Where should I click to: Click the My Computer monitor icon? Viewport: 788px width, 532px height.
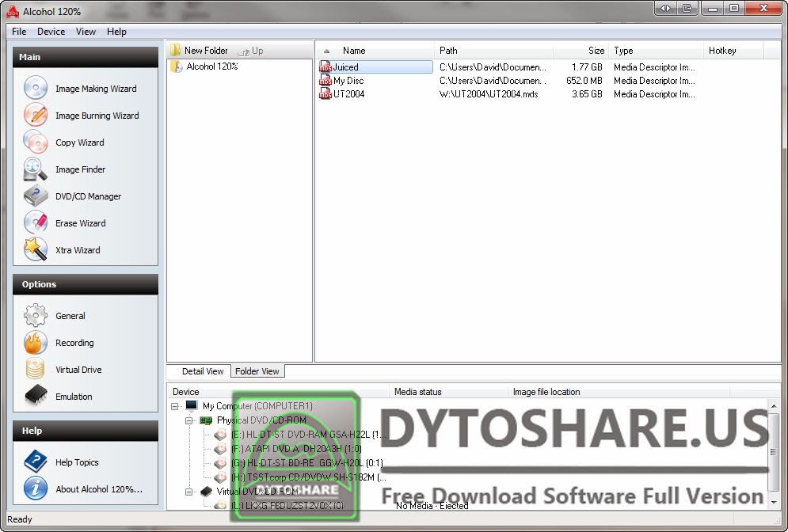(192, 405)
